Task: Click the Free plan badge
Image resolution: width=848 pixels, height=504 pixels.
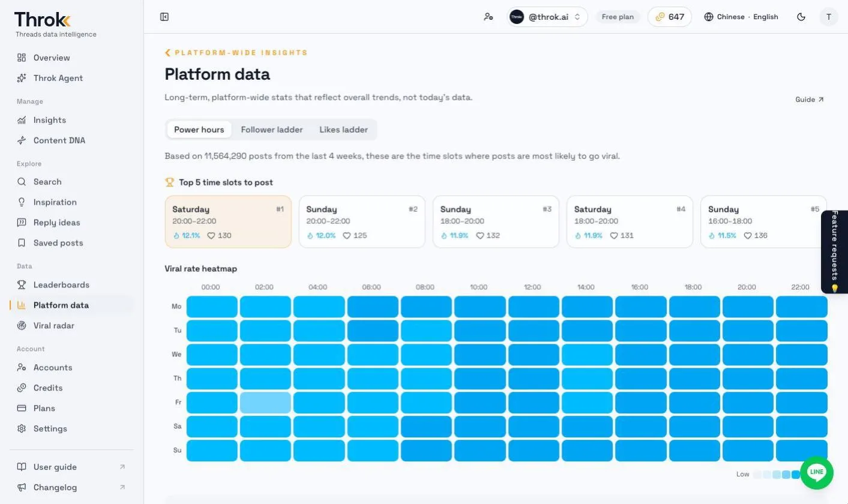Action: point(618,17)
